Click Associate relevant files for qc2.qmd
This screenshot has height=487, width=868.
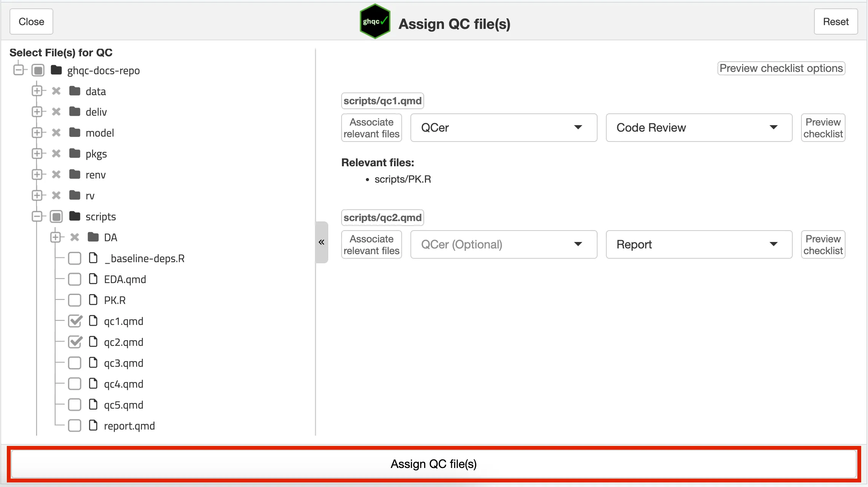click(371, 245)
